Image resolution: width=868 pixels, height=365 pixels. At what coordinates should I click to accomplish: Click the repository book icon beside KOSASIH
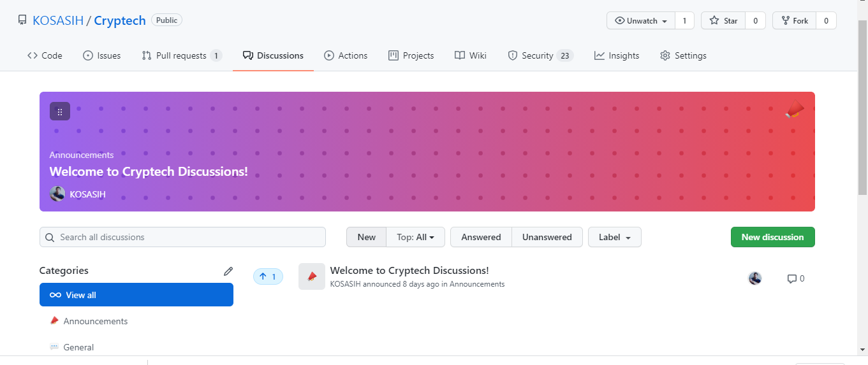tap(22, 20)
